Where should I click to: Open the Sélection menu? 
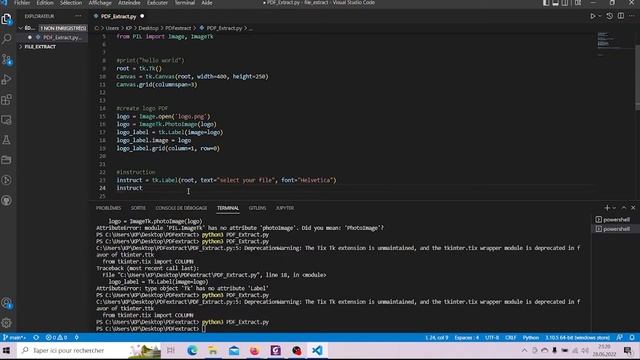(71, 3)
